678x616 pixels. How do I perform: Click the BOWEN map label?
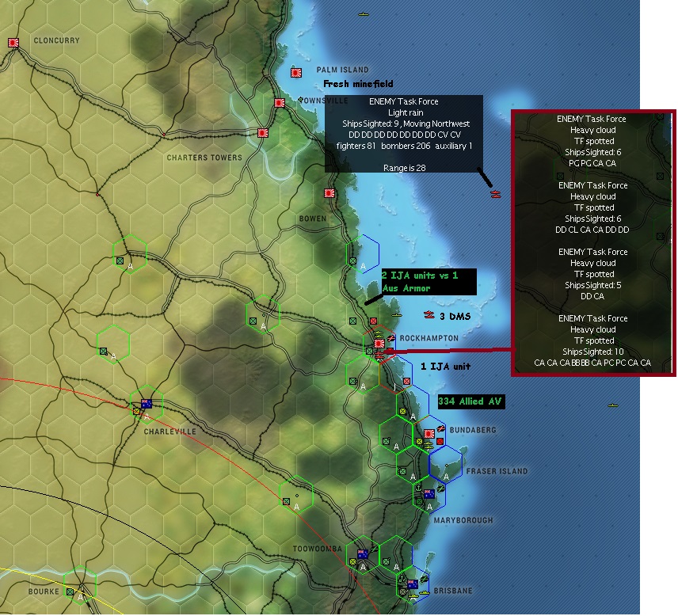pyautogui.click(x=313, y=219)
